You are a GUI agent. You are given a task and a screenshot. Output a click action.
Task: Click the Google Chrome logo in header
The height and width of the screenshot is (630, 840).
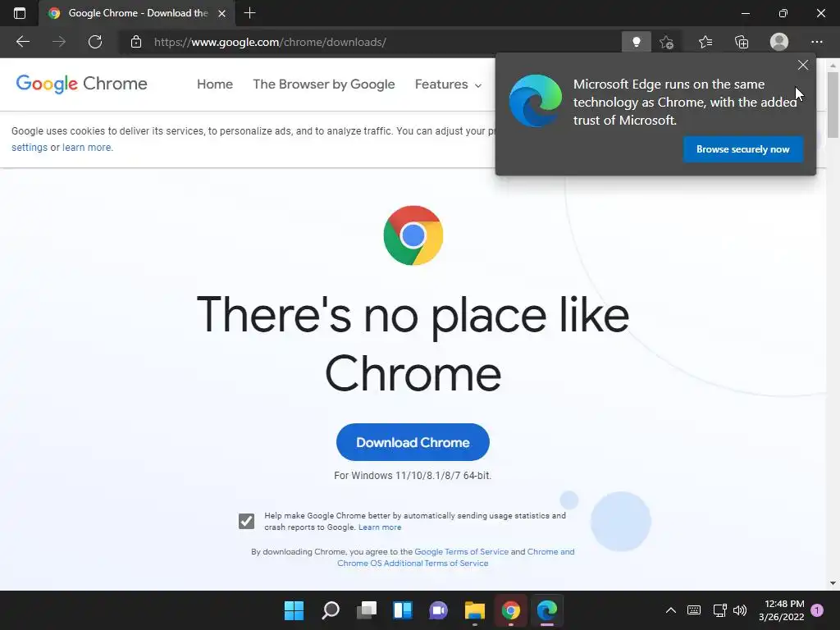(81, 84)
